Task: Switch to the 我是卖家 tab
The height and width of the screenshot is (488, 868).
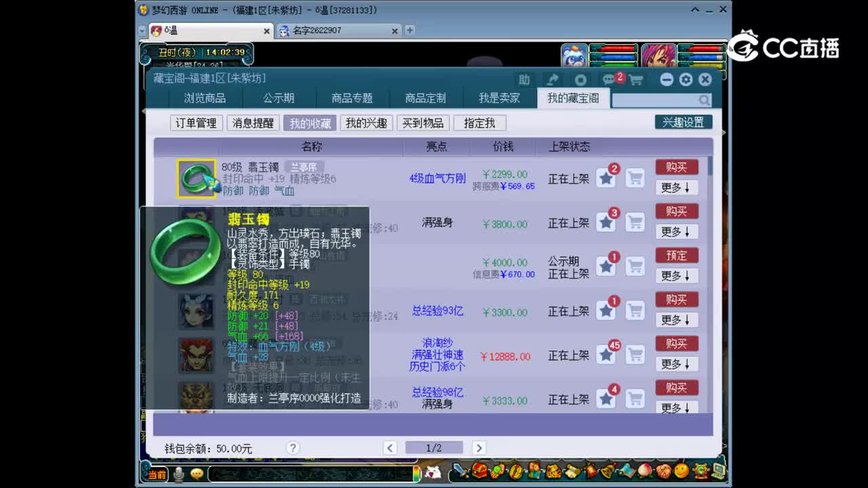Action: [x=499, y=98]
